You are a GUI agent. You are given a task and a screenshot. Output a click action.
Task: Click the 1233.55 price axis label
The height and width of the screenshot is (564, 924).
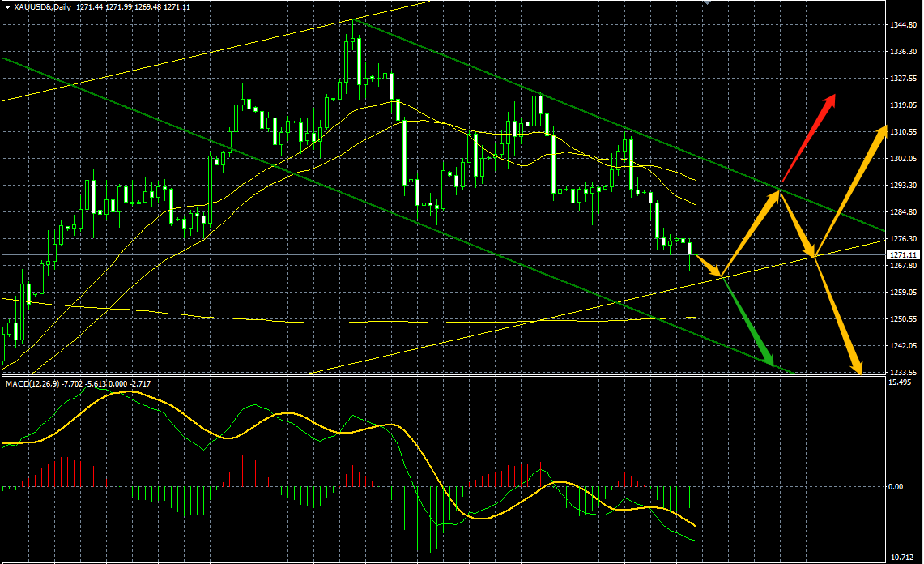tap(904, 372)
